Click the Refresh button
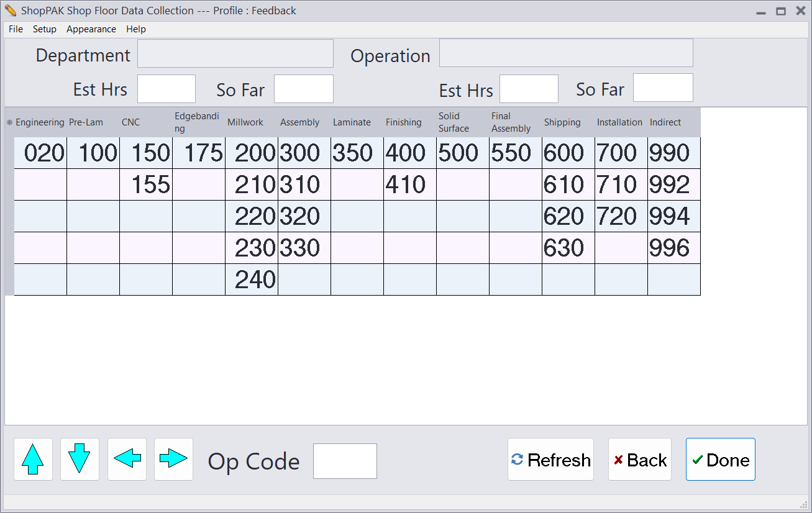 [550, 460]
